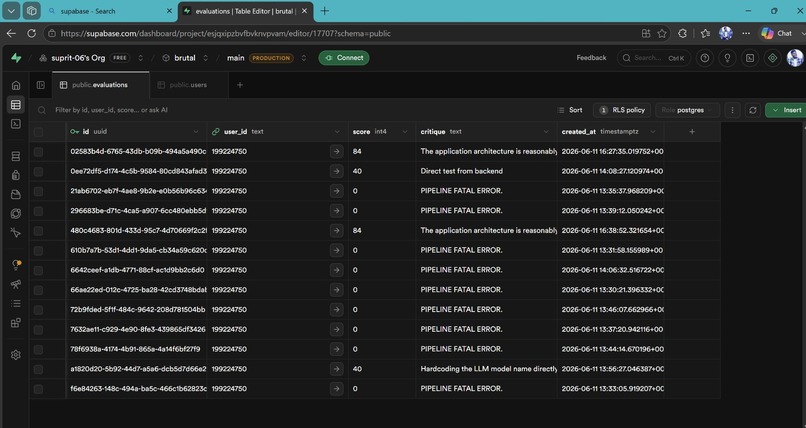This screenshot has width=806, height=428.
Task: Select row with id starting 480c4683
Action: point(39,231)
